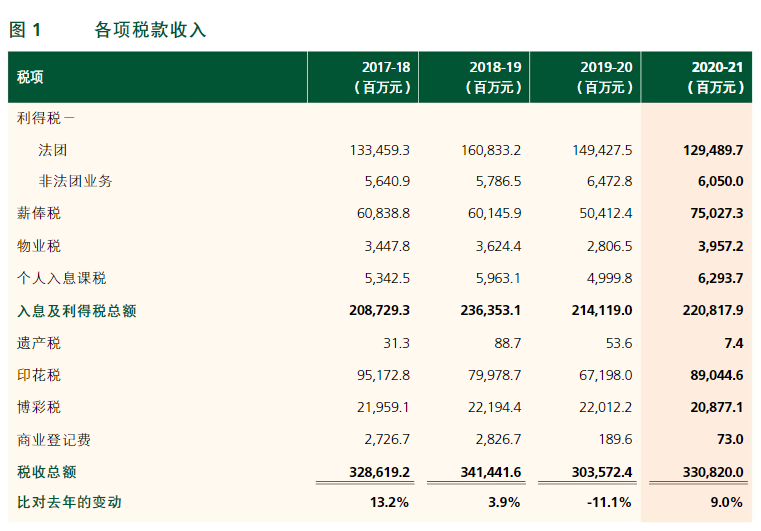Image resolution: width=761 pixels, height=531 pixels.
Task: Select the 税项 column header
Action: click(x=31, y=77)
